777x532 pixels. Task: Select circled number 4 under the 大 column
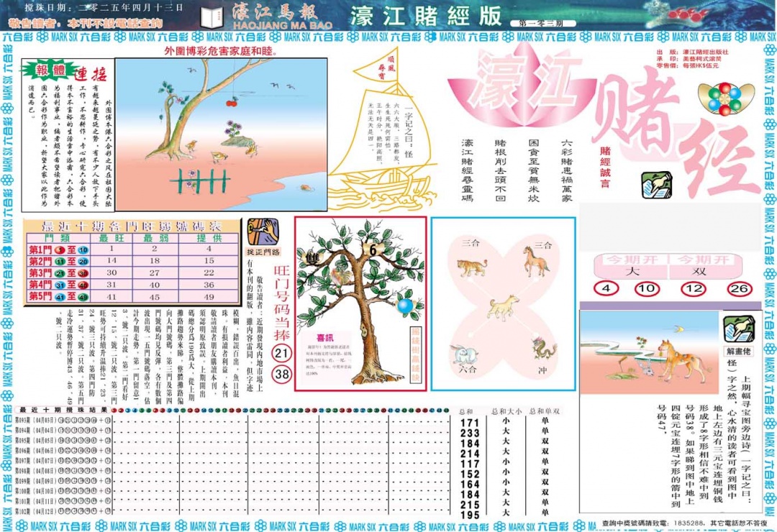pyautogui.click(x=606, y=288)
